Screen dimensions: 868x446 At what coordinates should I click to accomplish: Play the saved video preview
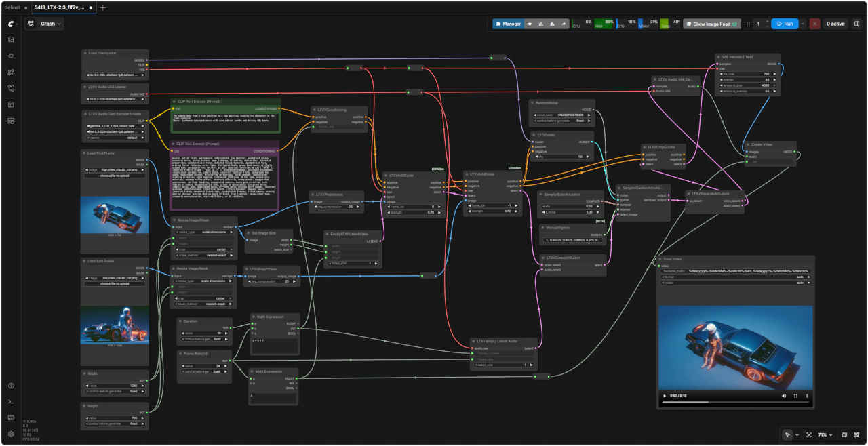665,396
